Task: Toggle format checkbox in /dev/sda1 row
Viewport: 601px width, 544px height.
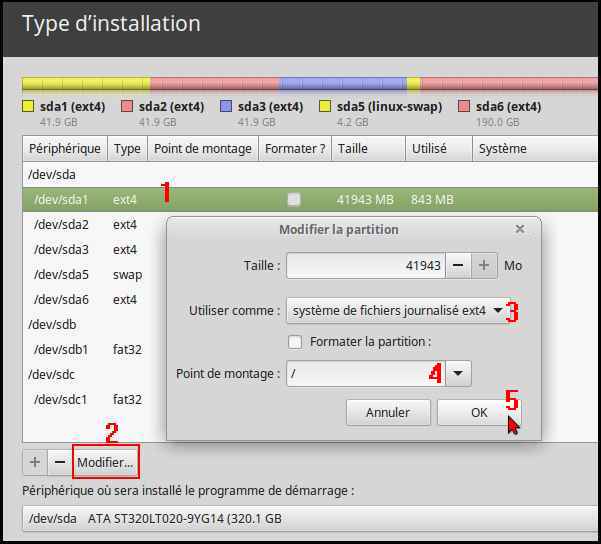Action: [293, 199]
